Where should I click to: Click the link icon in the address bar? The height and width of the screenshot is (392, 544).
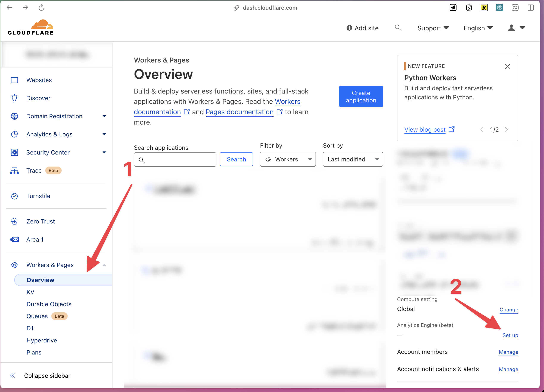click(236, 8)
